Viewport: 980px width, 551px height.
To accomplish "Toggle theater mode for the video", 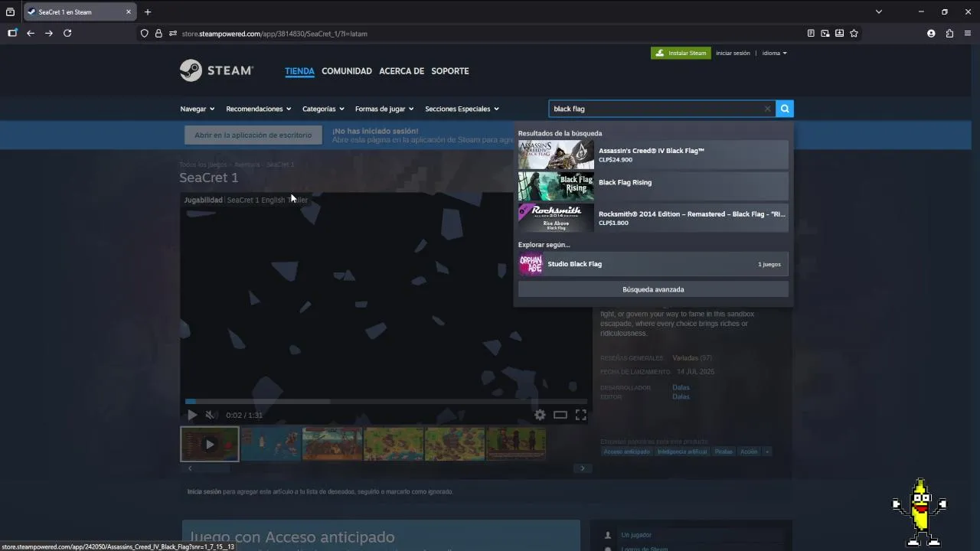I will pyautogui.click(x=560, y=415).
